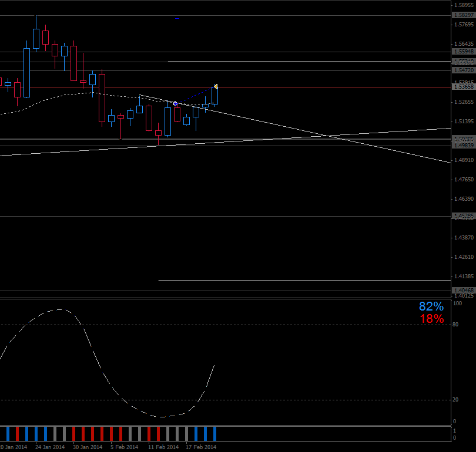Click the highlighted 1.53658 price label

[x=464, y=87]
